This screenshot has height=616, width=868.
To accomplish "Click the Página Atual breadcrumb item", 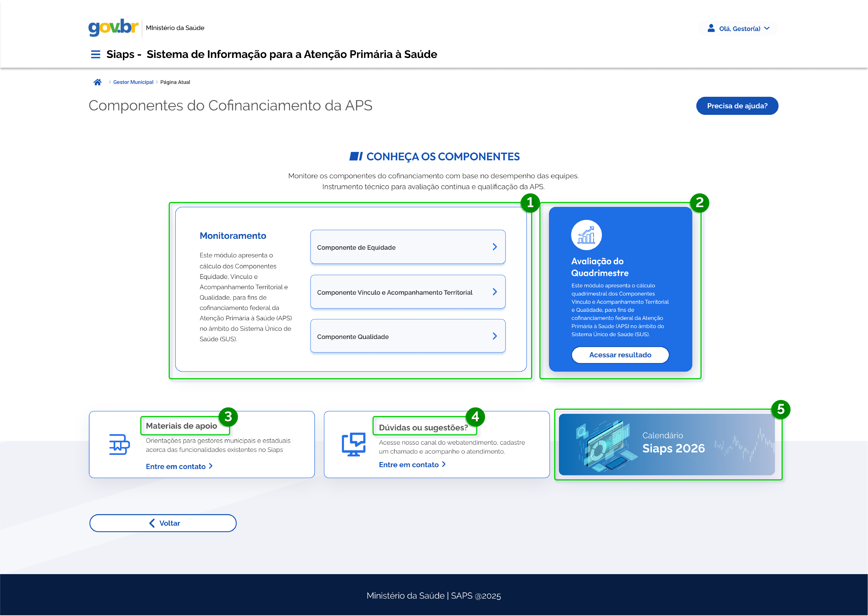I will (175, 82).
